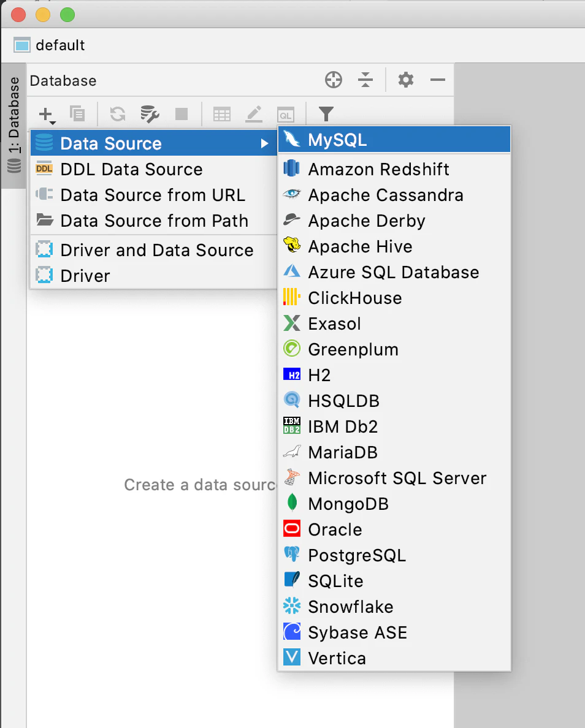Click the Scroll from Editor crosshair icon
Viewport: 585px width, 728px height.
tap(333, 80)
